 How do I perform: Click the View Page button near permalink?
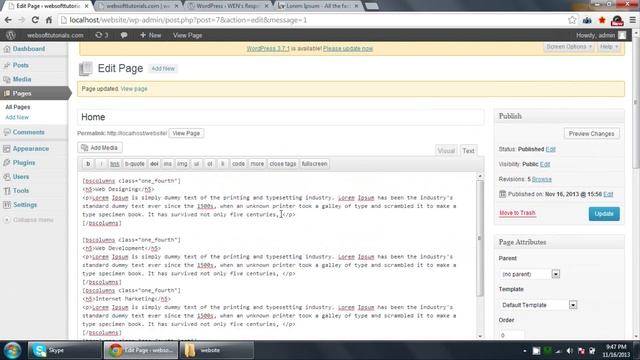tap(186, 133)
